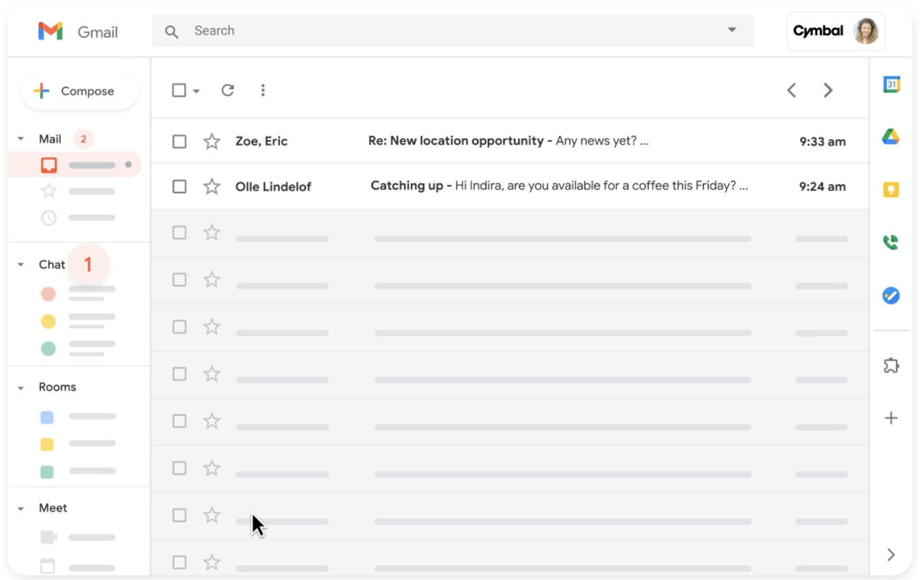The width and height of the screenshot is (924, 580).
Task: Open Google Keep notes panel
Action: click(892, 189)
